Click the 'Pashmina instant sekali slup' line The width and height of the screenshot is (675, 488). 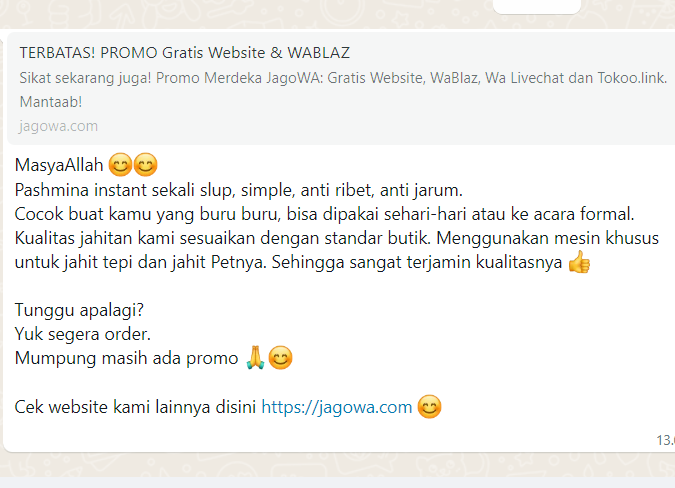(x=238, y=190)
